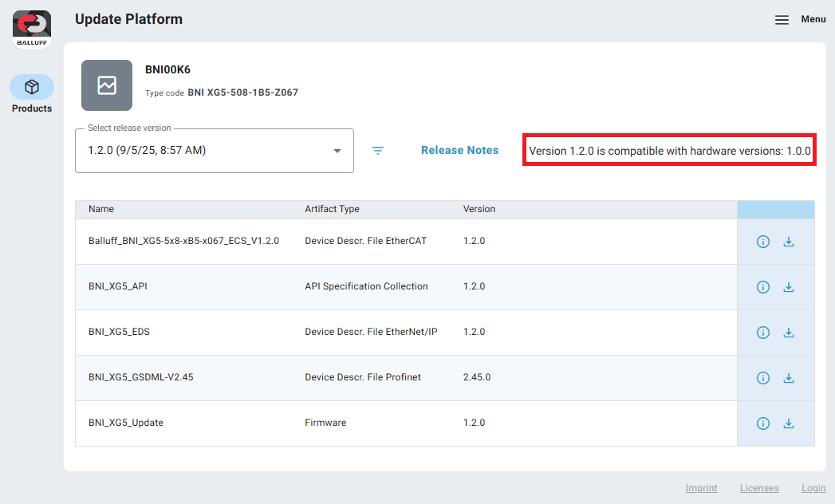Download the BNI_XG5_API specification
The image size is (835, 504).
[789, 287]
